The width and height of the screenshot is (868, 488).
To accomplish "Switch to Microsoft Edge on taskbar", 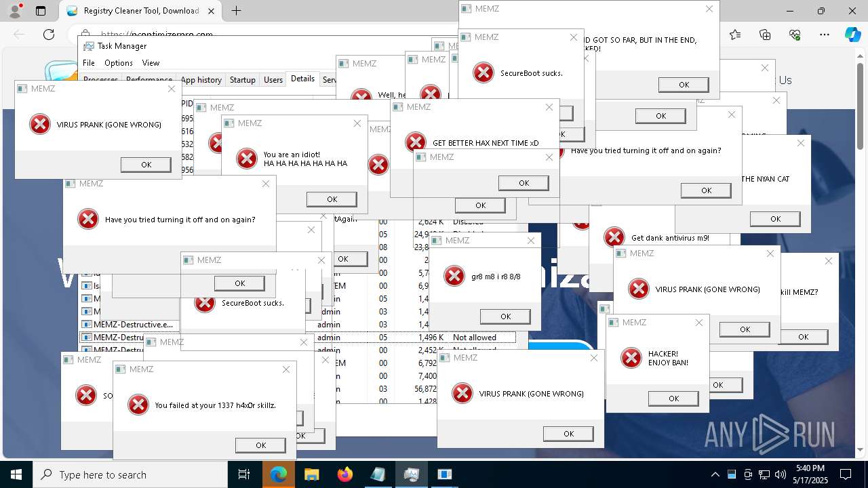I will (x=278, y=474).
